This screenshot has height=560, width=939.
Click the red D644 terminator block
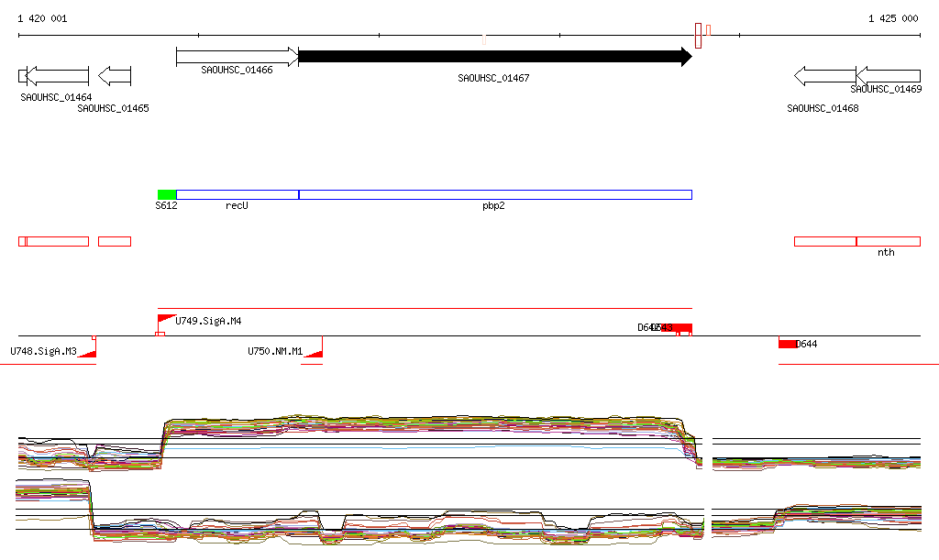tap(788, 344)
